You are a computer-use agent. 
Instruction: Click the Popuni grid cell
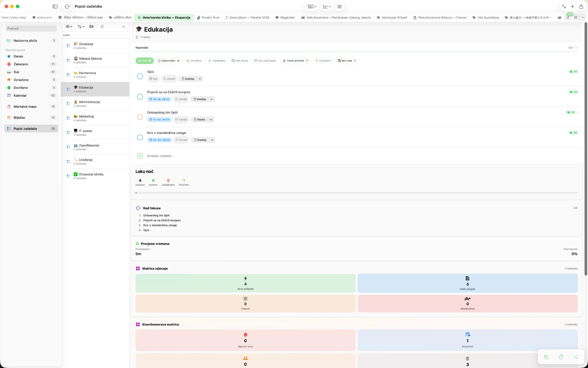coord(245,304)
